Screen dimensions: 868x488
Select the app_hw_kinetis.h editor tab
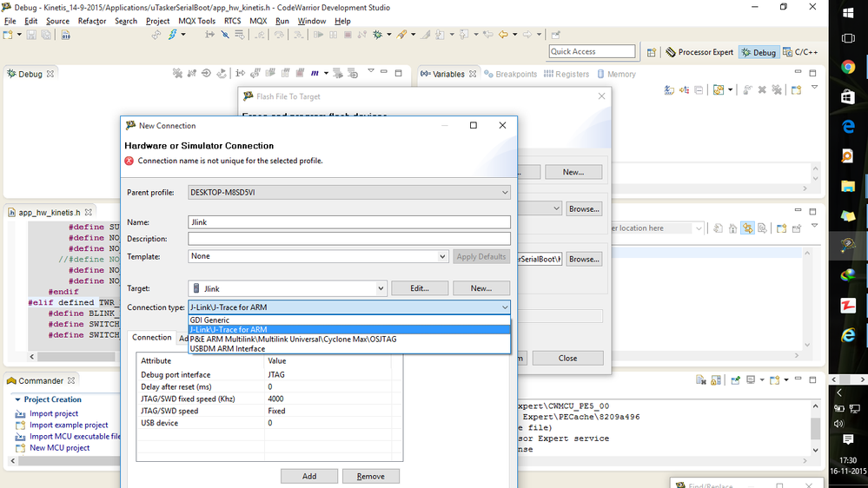[49, 213]
